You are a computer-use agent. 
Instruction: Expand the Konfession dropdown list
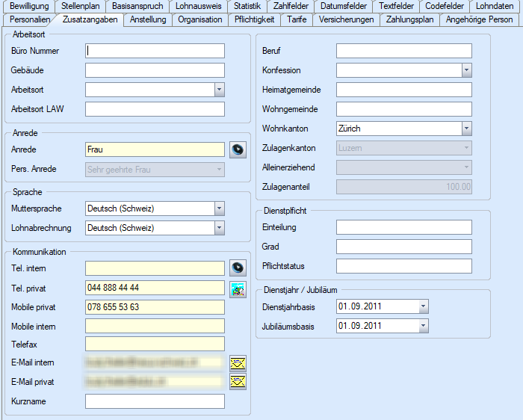pos(466,70)
